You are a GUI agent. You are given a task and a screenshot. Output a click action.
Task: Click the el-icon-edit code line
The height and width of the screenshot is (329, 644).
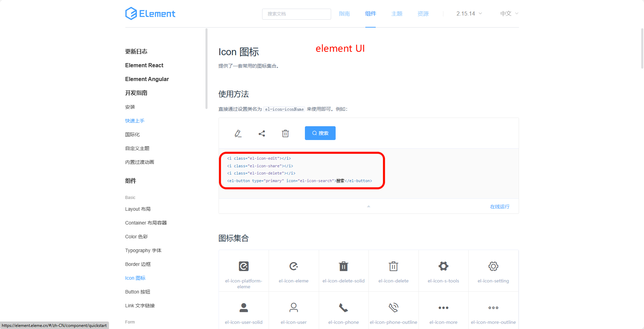pos(259,158)
